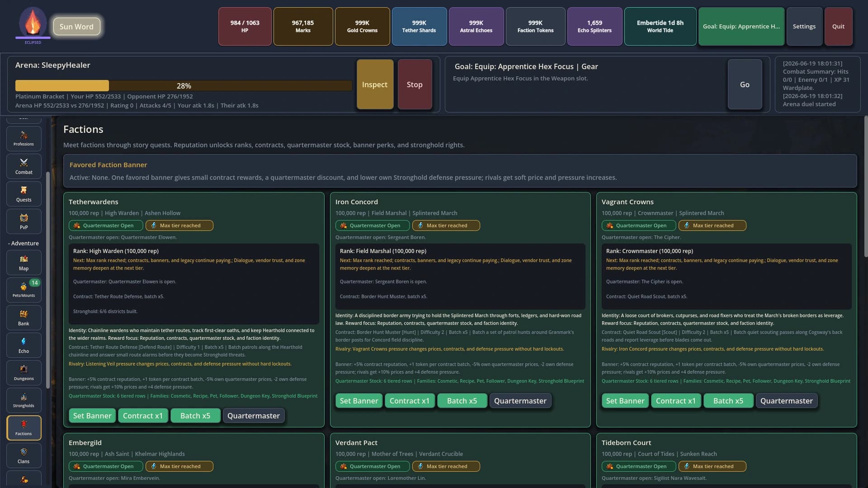The width and height of the screenshot is (868, 488).
Task: Open the PvP sidebar icon
Action: [24, 221]
